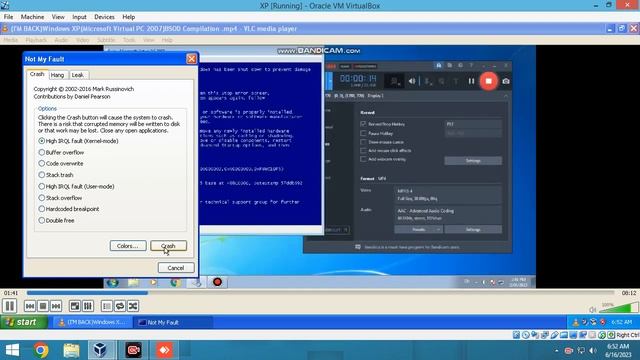Open the XP start menu
The width and height of the screenshot is (640, 360).
coord(24,322)
